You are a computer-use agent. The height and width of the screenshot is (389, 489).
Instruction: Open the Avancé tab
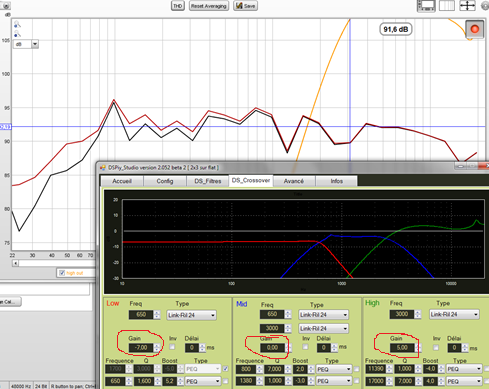pyautogui.click(x=294, y=181)
